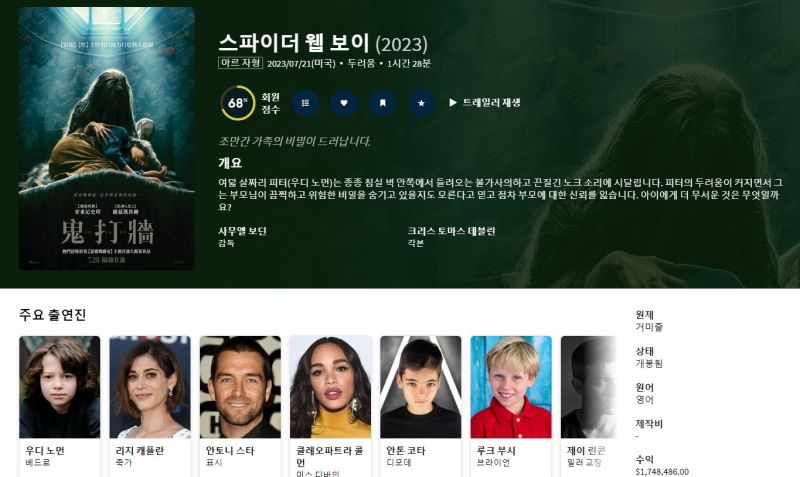Rate the movie with star icon
Viewport: 800px width, 477px height.
(x=421, y=103)
